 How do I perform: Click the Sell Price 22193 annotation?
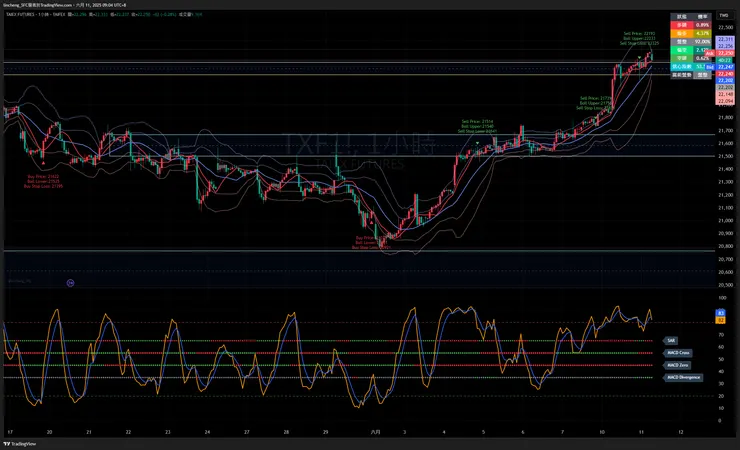639,33
